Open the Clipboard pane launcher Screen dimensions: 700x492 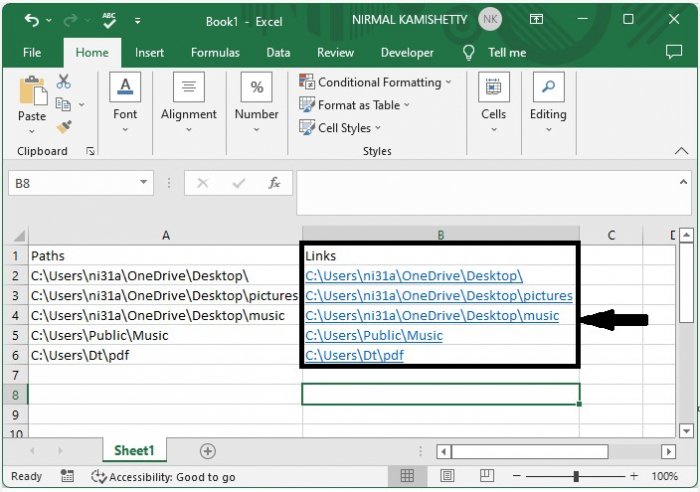click(x=91, y=151)
